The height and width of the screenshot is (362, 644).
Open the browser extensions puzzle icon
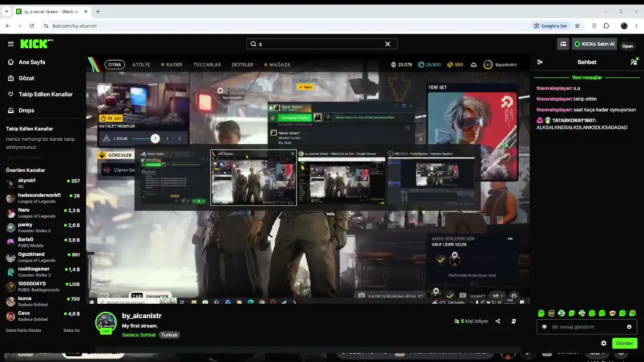606,26
